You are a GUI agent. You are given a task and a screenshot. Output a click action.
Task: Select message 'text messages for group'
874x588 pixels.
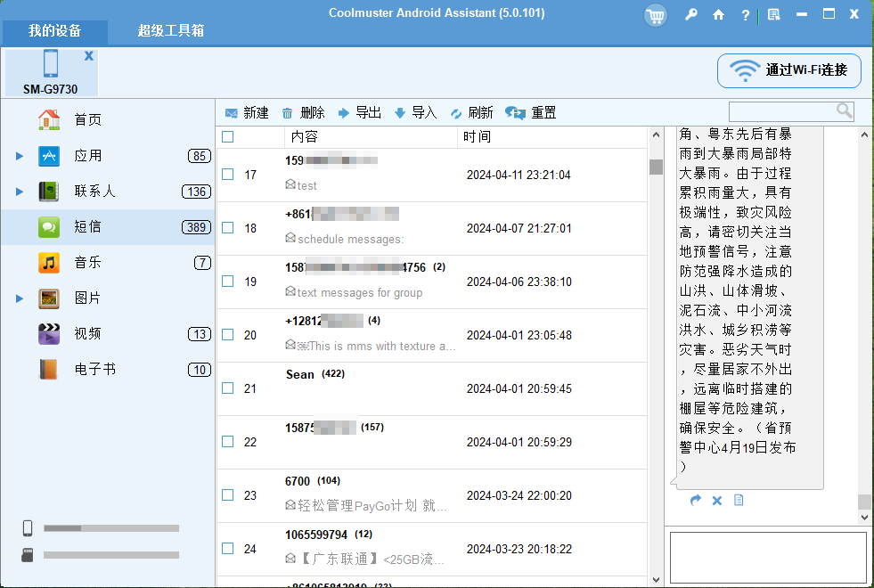tap(360, 292)
